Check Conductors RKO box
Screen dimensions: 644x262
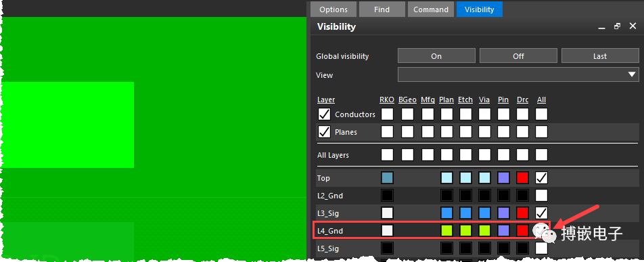coord(388,114)
